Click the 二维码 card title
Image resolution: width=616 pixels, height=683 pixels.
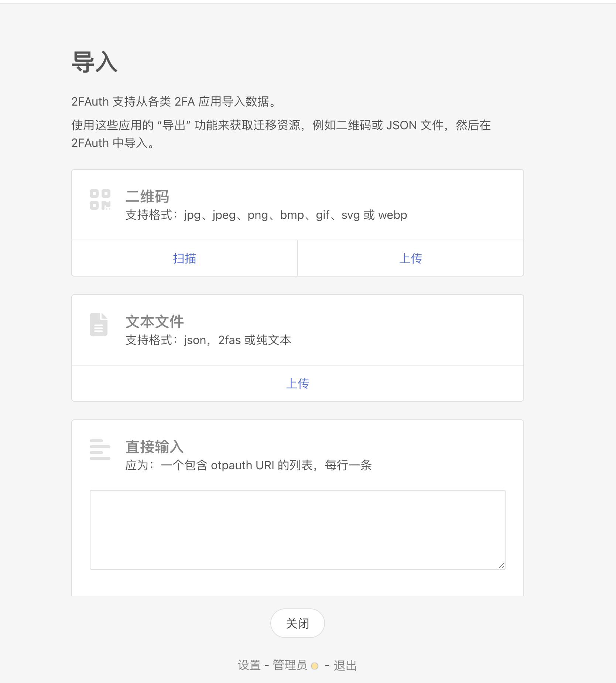click(x=147, y=196)
